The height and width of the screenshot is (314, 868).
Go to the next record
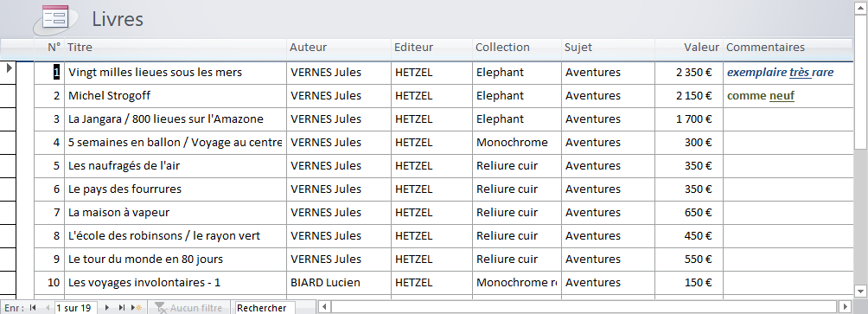click(107, 308)
